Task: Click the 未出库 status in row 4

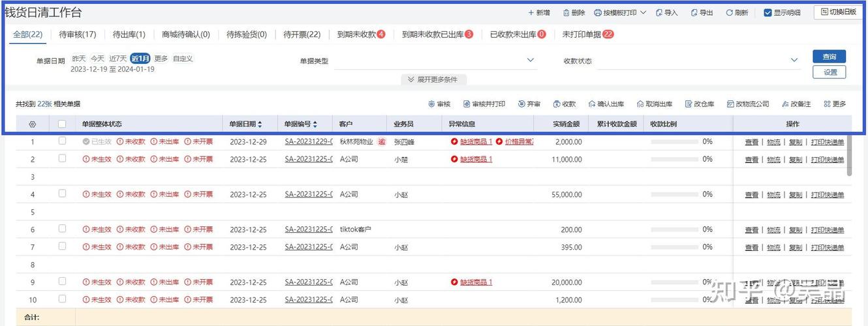Action: (x=164, y=194)
